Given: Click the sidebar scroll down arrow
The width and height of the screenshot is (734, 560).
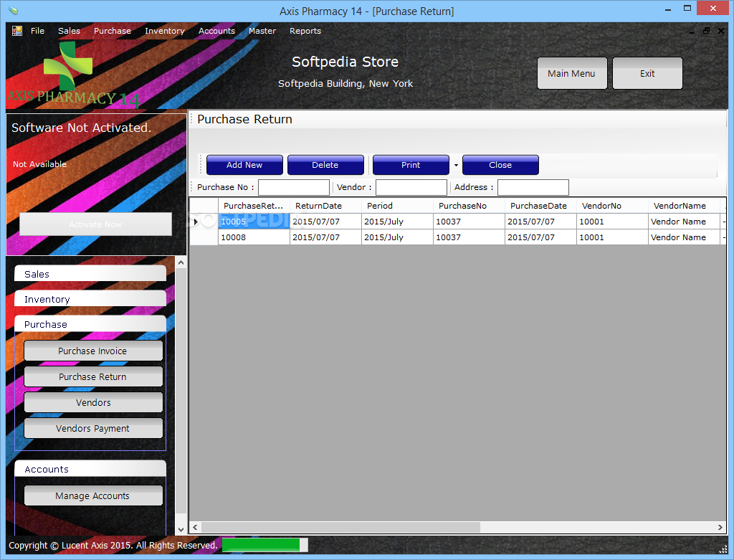Looking at the screenshot, I should click(181, 530).
